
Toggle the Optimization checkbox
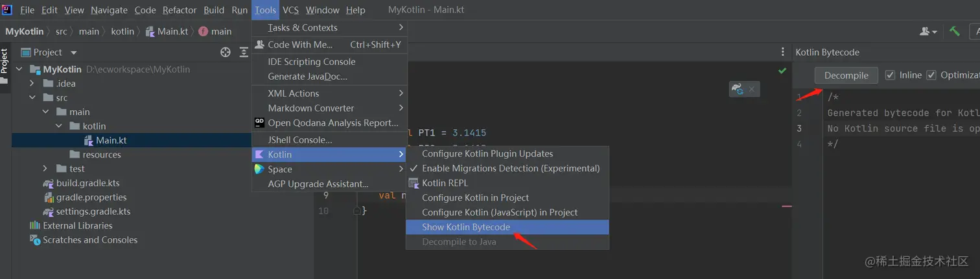pyautogui.click(x=931, y=75)
